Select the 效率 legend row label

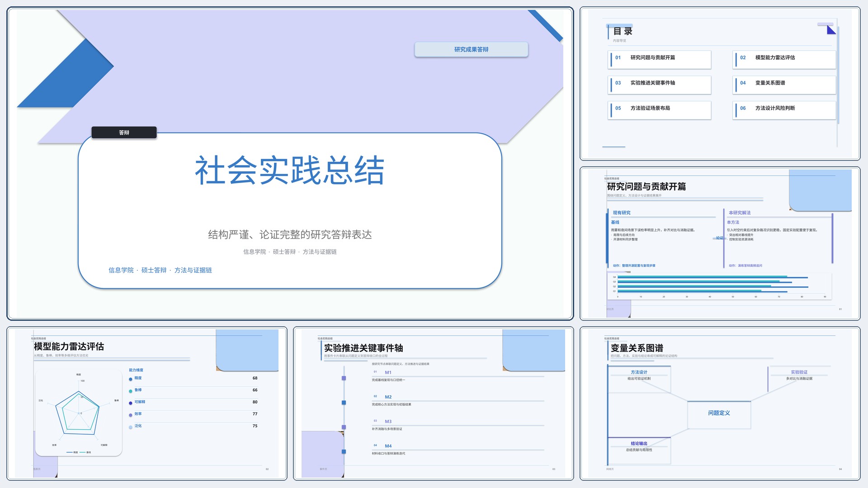point(138,414)
